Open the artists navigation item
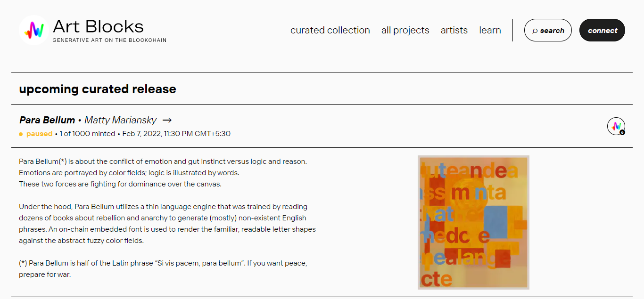 pyautogui.click(x=454, y=30)
